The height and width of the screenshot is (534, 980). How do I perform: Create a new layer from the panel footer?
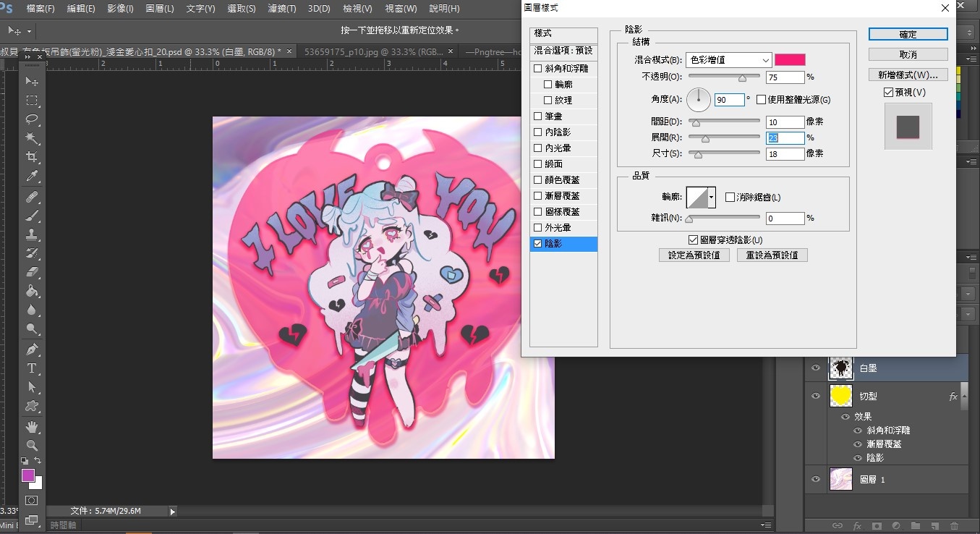pyautogui.click(x=935, y=525)
